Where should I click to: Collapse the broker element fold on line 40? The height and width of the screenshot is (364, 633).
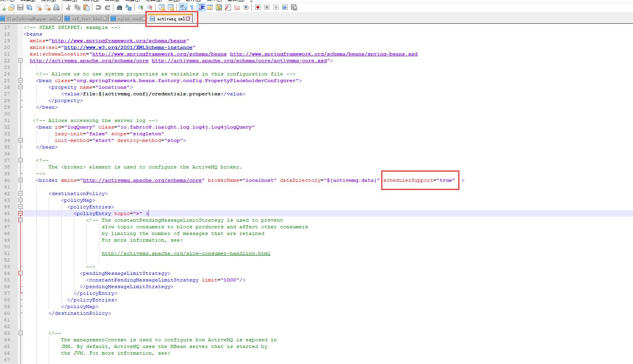(20, 180)
